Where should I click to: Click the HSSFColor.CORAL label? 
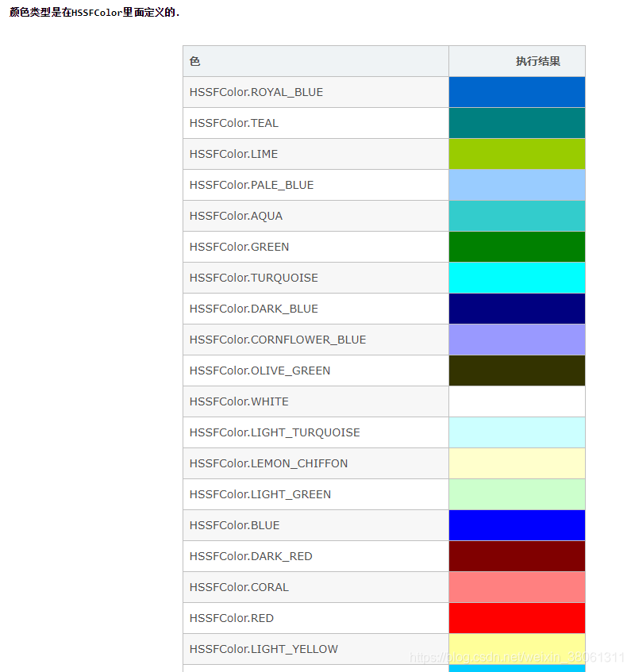coord(239,587)
